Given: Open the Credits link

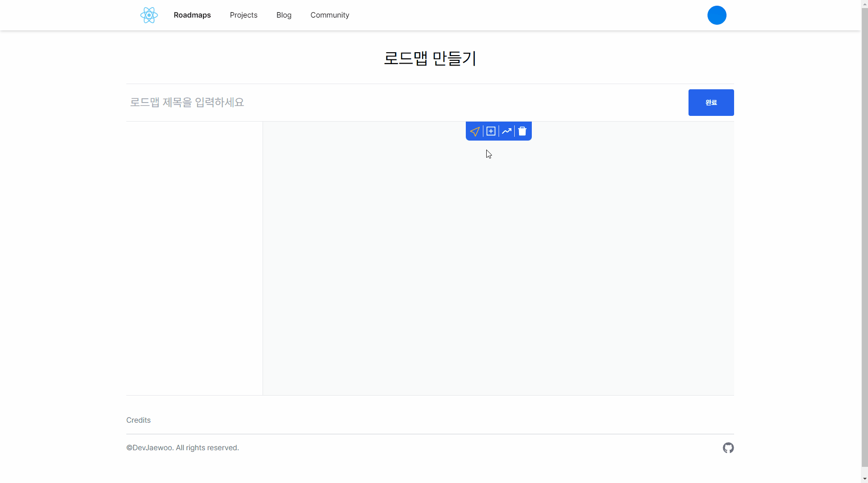Looking at the screenshot, I should pos(138,420).
